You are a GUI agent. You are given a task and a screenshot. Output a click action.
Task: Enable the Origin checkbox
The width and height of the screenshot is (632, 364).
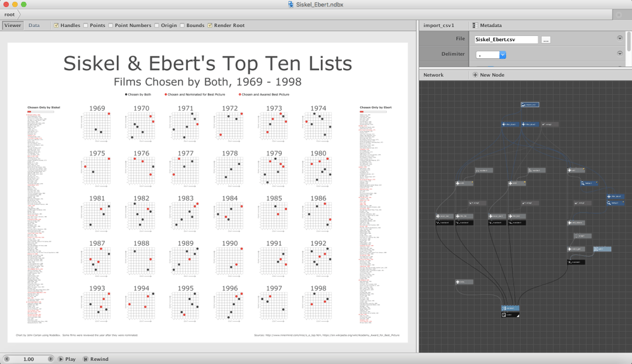point(156,25)
